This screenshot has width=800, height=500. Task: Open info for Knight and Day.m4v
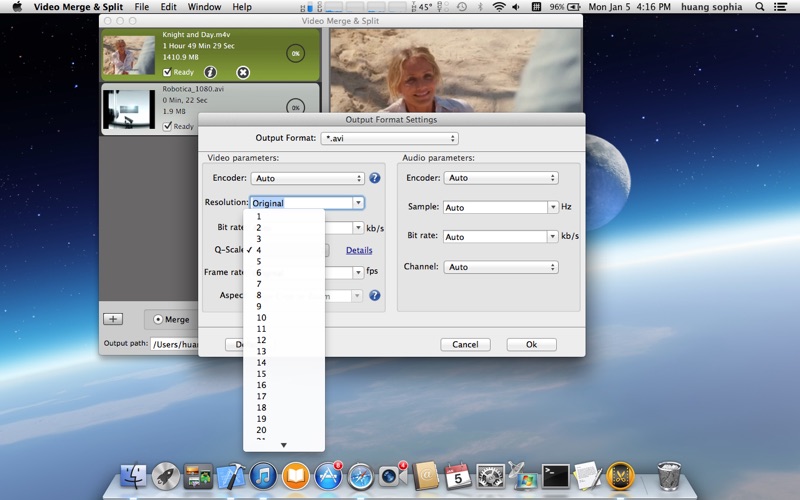[x=210, y=72]
